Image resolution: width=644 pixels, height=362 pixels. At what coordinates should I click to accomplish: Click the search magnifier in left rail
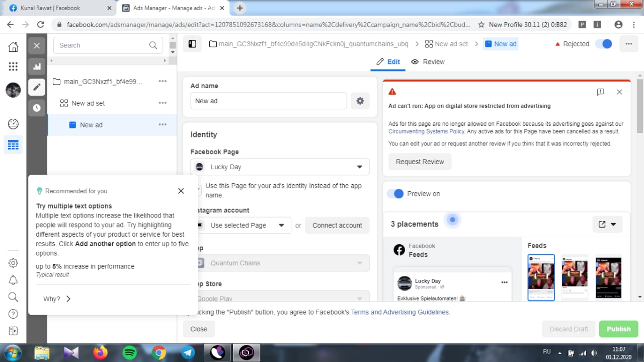13,297
